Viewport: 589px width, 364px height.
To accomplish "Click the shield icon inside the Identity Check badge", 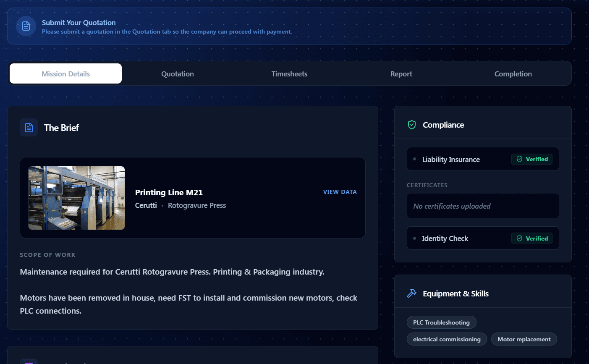I will tap(519, 238).
